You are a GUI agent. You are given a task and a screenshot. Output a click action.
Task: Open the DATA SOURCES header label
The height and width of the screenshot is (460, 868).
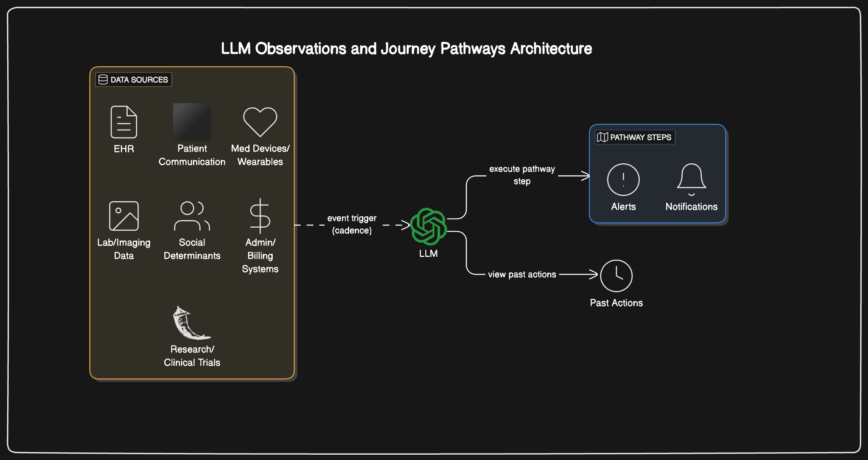(138, 80)
